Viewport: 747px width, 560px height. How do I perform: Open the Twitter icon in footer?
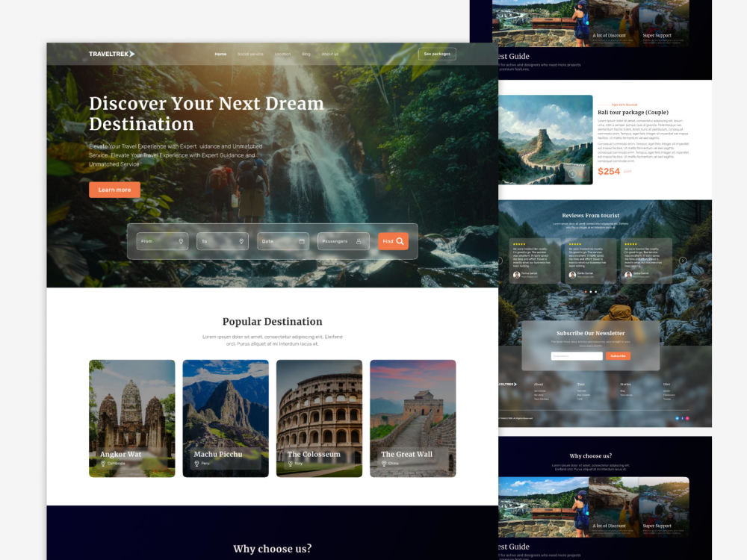pos(677,418)
